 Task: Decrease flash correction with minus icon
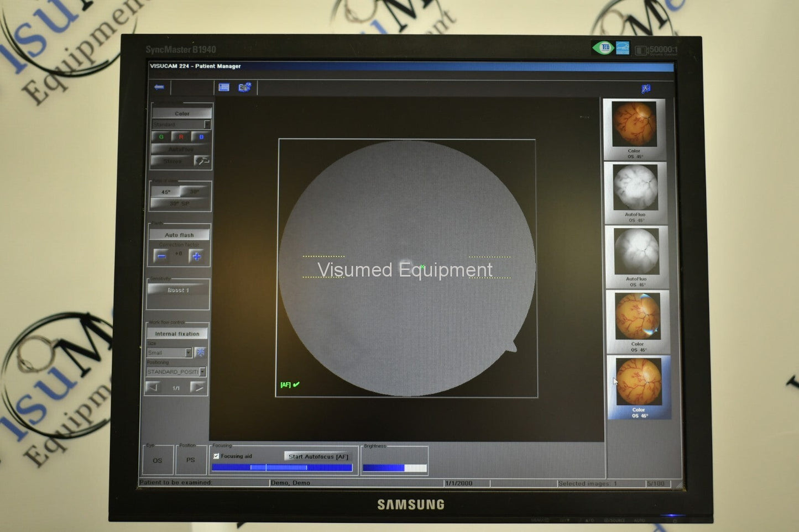pos(161,256)
